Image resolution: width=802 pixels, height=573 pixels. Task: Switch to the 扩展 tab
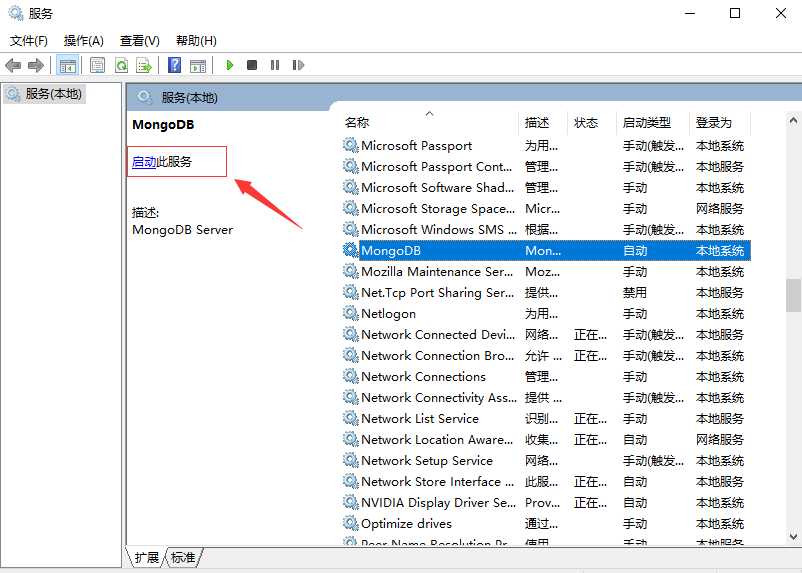(x=146, y=557)
